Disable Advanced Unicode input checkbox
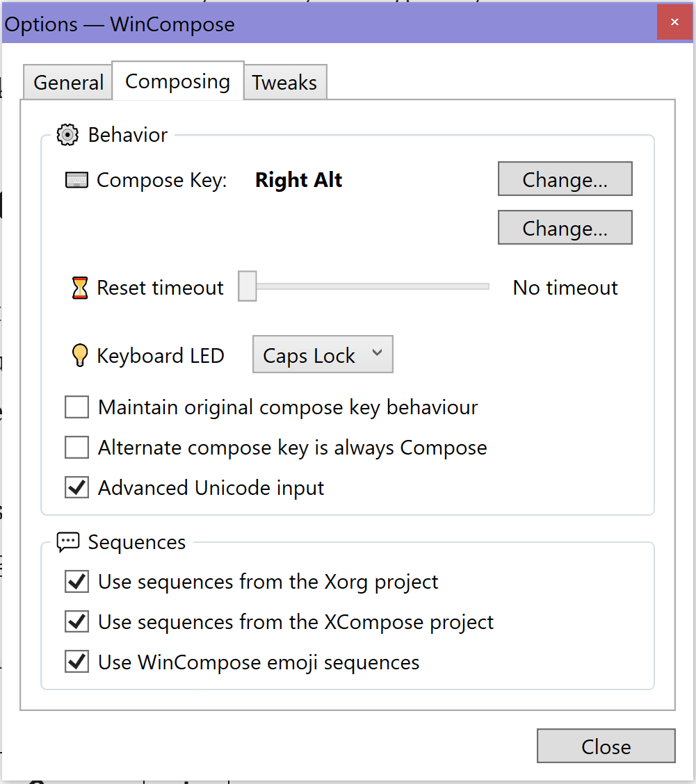 click(x=76, y=488)
